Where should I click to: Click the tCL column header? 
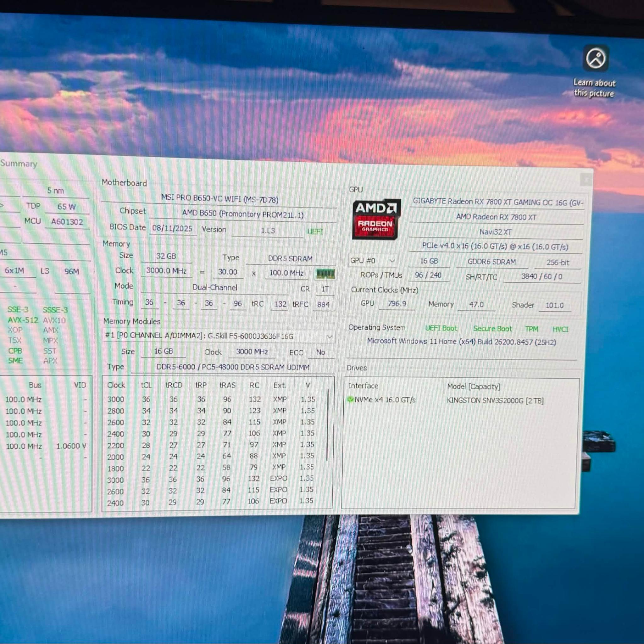pos(146,385)
